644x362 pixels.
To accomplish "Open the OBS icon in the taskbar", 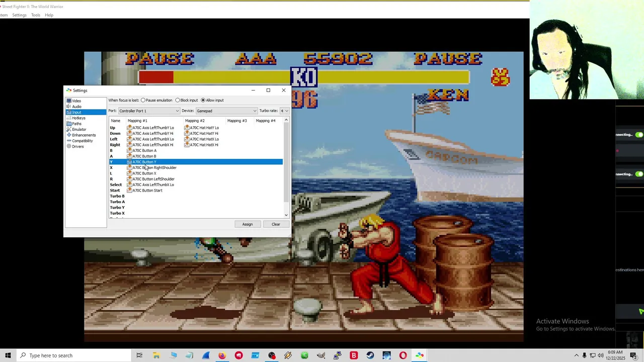I will tap(272, 355).
